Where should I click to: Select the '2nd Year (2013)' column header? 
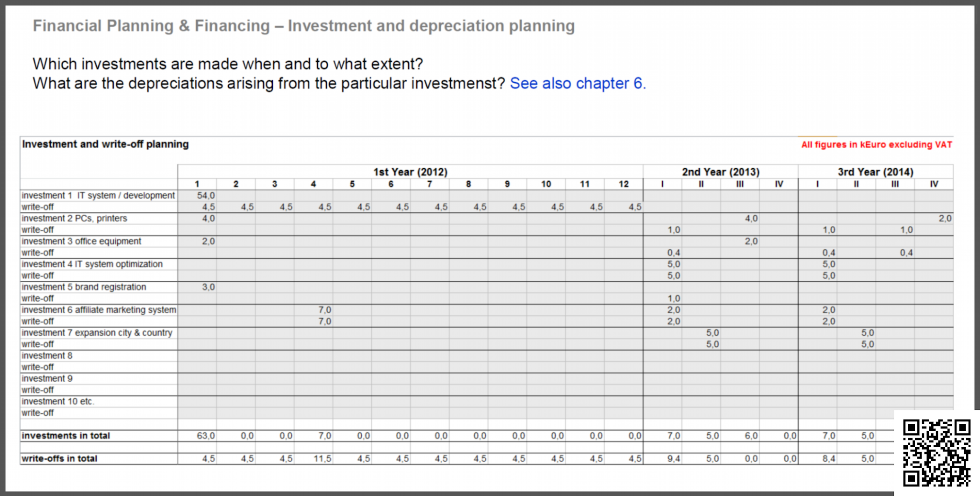pos(721,172)
